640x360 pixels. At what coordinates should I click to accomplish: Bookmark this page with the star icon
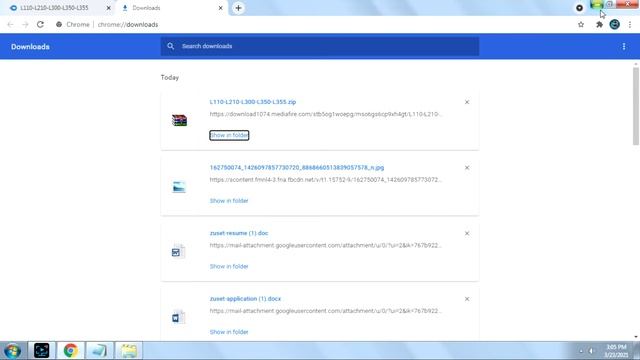[581, 24]
